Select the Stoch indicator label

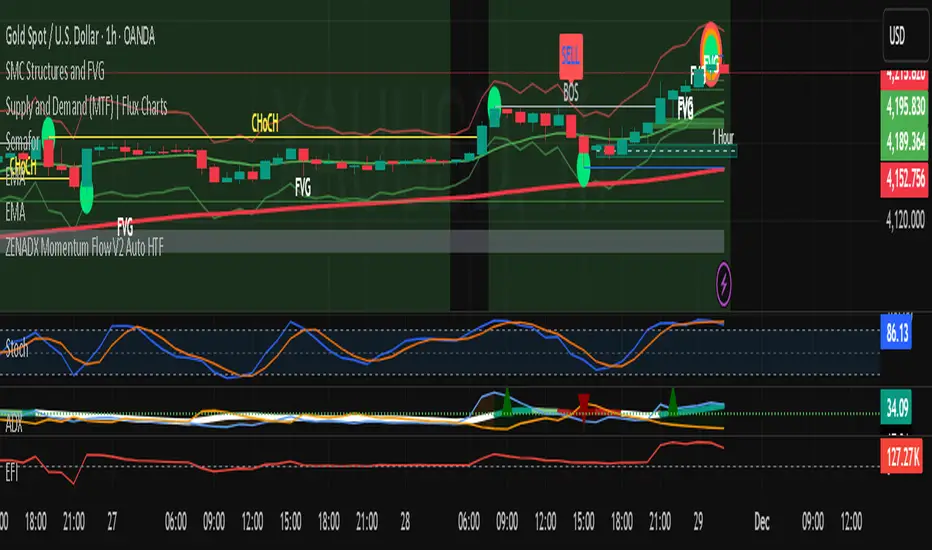click(x=17, y=348)
